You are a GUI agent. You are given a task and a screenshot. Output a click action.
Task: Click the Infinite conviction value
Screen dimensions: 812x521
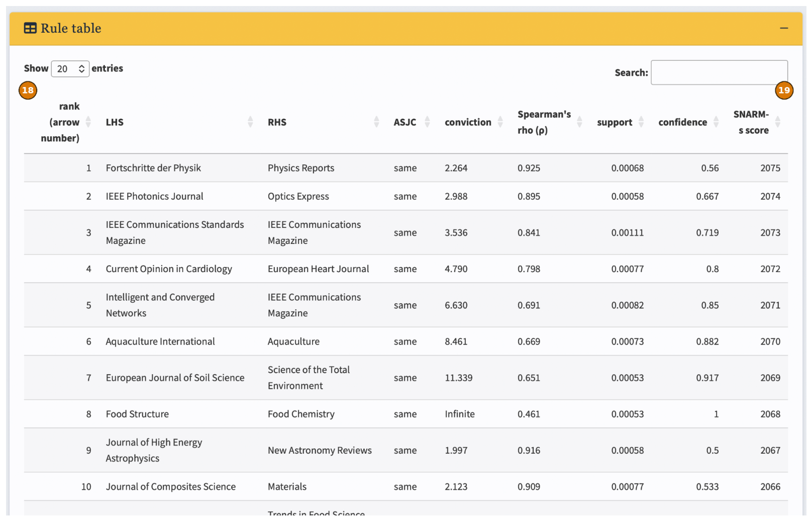tap(459, 414)
